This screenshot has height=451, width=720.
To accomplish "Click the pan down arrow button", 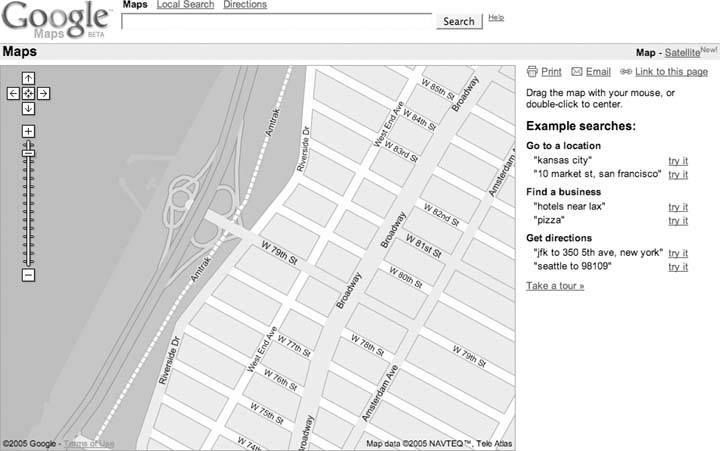I will pyautogui.click(x=28, y=108).
